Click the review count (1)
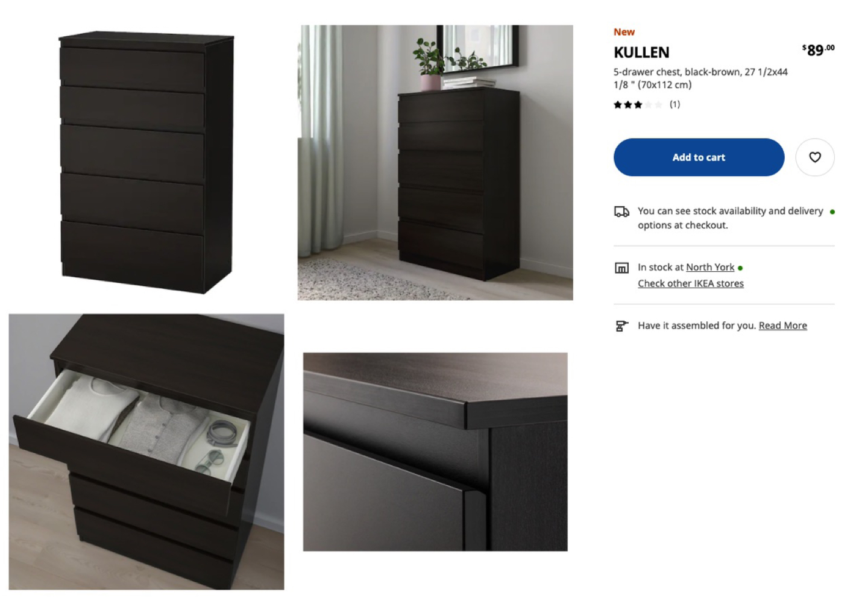Image resolution: width=868 pixels, height=598 pixels. point(675,104)
